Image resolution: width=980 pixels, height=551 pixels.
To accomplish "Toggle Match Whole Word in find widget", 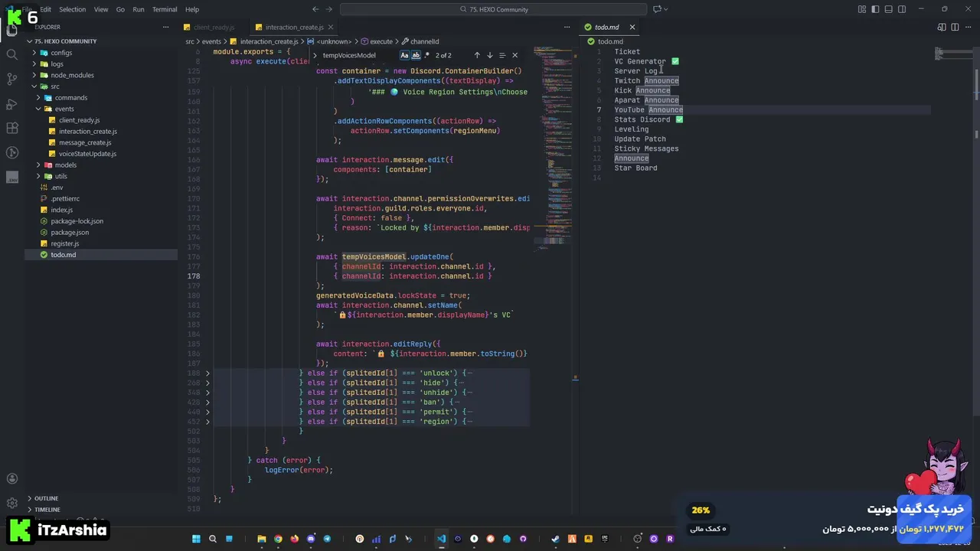I will point(416,55).
